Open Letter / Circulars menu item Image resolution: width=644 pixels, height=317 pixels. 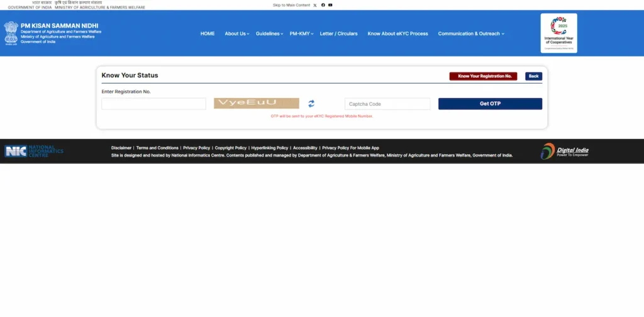pyautogui.click(x=338, y=34)
